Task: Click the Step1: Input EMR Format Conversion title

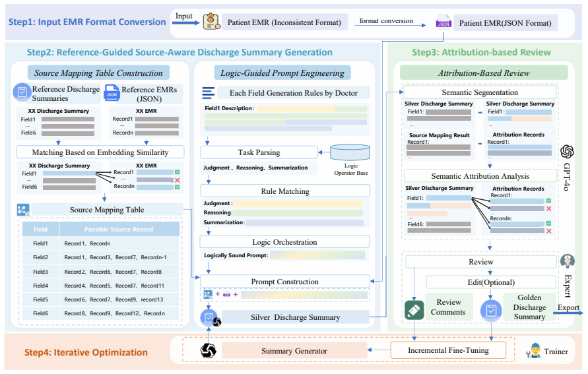Action: pos(87,22)
